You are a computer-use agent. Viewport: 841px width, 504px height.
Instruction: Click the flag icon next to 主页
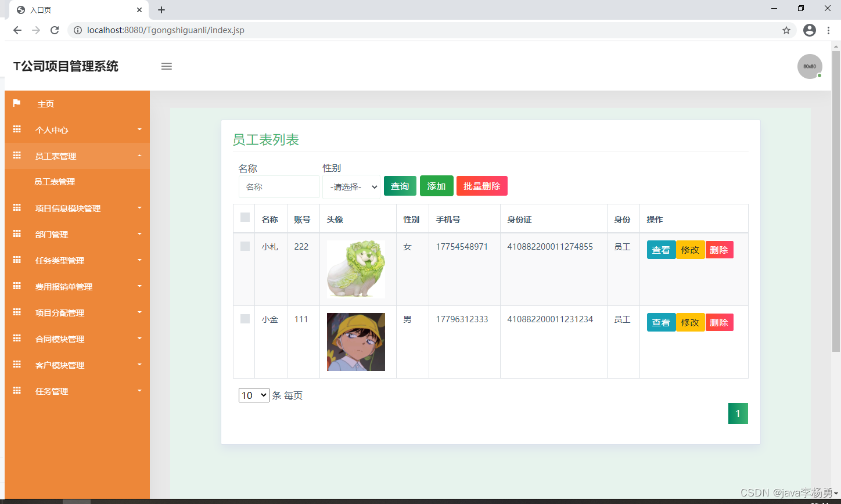[17, 103]
